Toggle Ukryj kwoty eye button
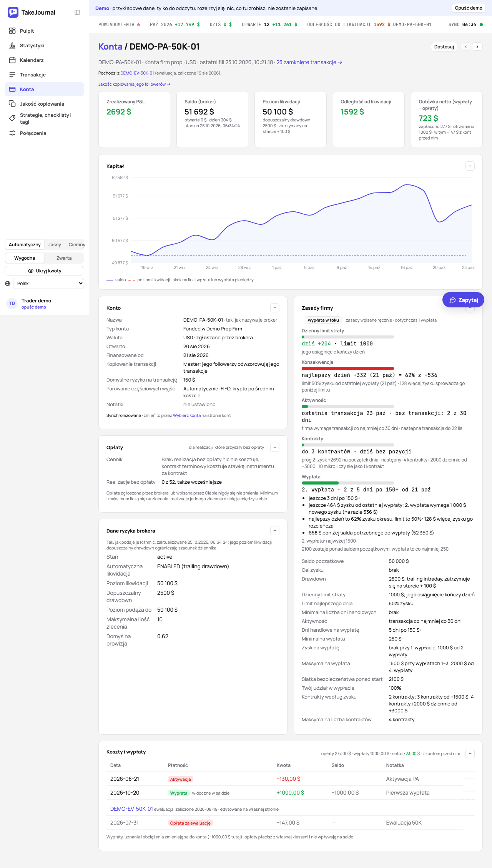The image size is (492, 868). point(45,271)
